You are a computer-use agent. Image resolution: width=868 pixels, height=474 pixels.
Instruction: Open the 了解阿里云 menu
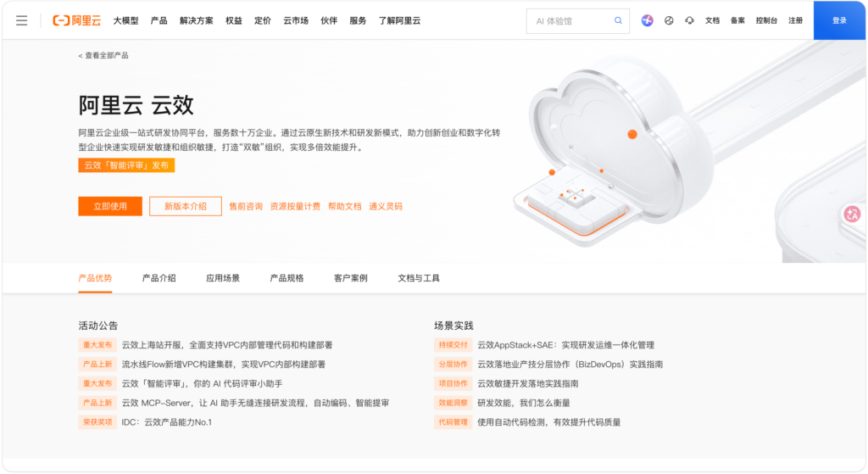399,20
